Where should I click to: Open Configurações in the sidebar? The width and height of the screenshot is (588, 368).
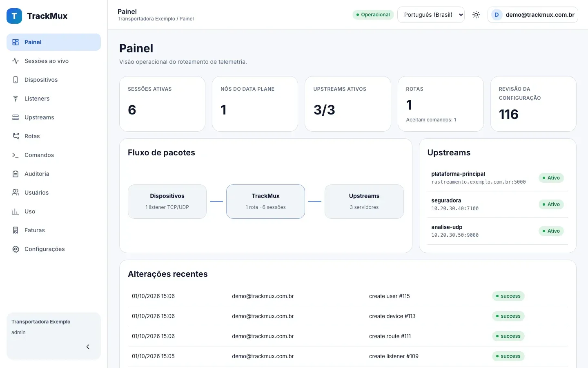[53, 249]
